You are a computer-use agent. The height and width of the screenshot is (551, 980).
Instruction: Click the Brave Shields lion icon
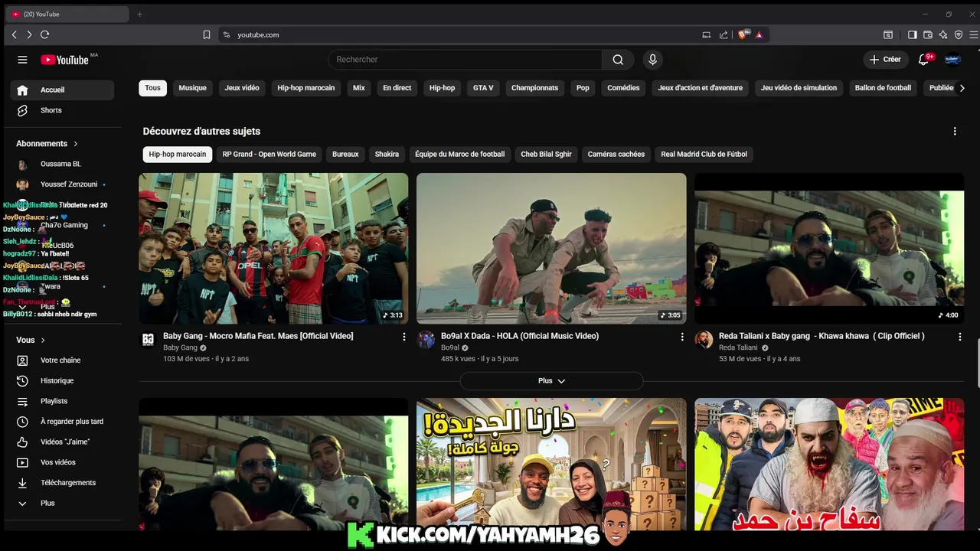point(743,34)
